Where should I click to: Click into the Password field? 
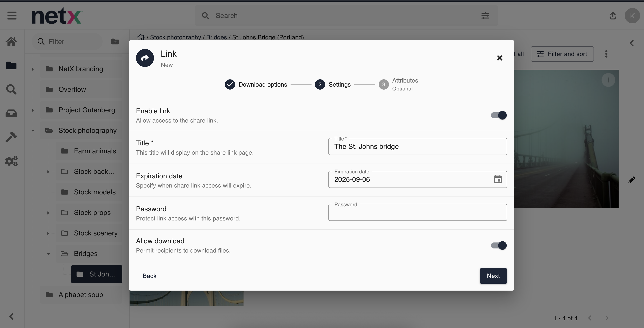coord(418,213)
